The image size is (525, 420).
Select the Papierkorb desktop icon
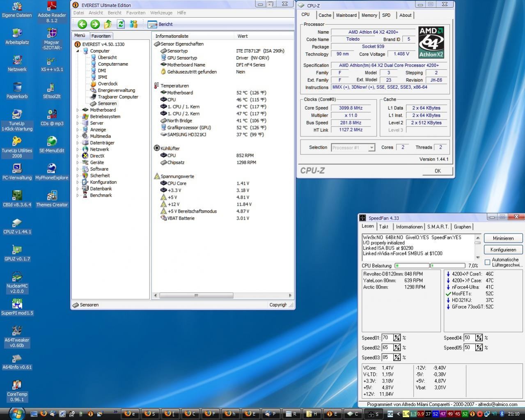[17, 91]
